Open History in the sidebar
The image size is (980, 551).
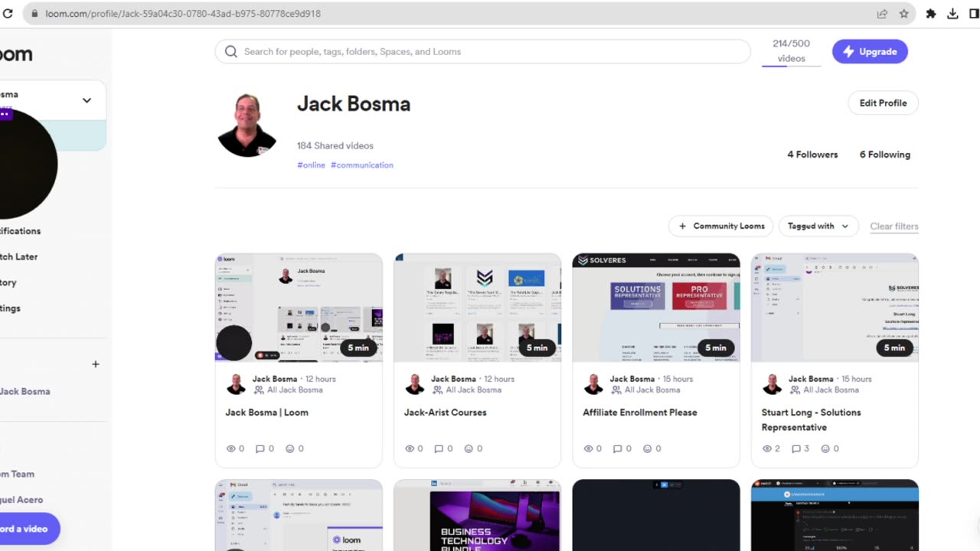[9, 282]
